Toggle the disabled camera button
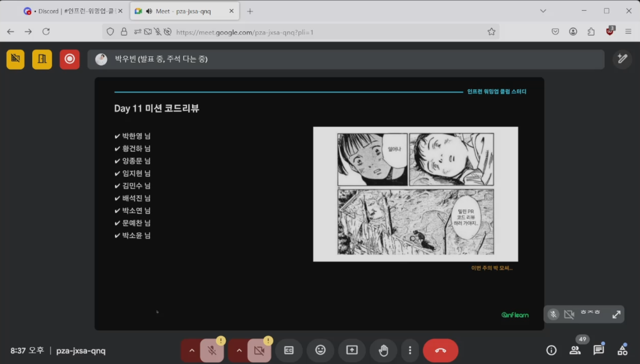This screenshot has width=640, height=364. (x=259, y=351)
